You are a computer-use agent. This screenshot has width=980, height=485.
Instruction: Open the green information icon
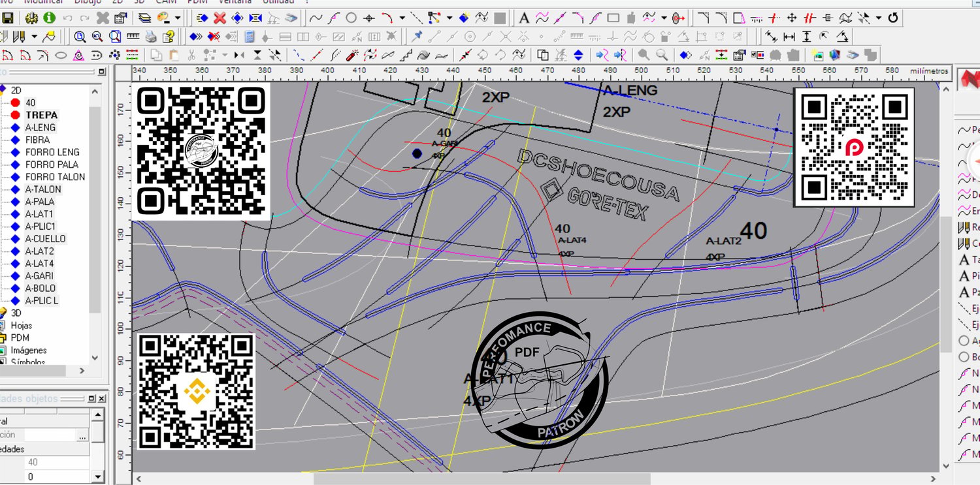[49, 18]
